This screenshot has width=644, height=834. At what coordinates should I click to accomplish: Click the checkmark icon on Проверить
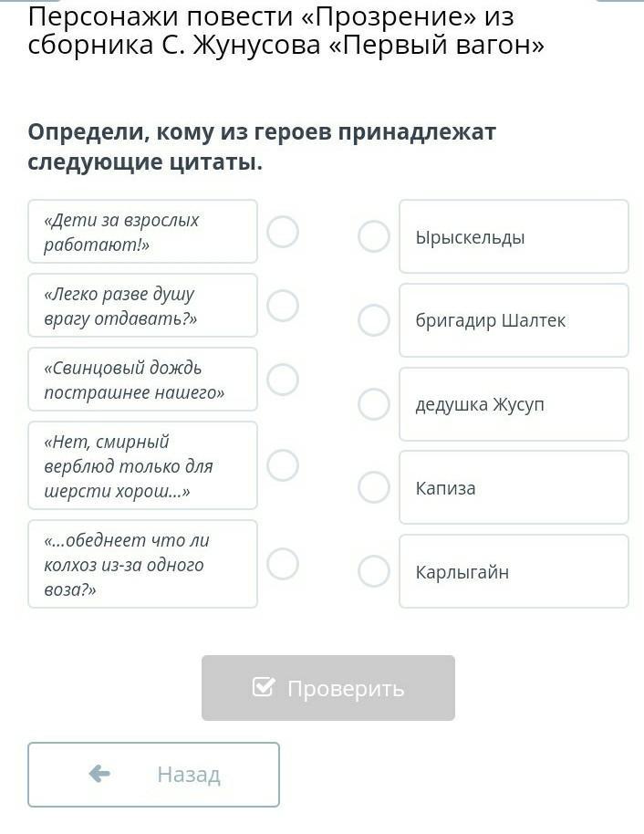pos(264,687)
